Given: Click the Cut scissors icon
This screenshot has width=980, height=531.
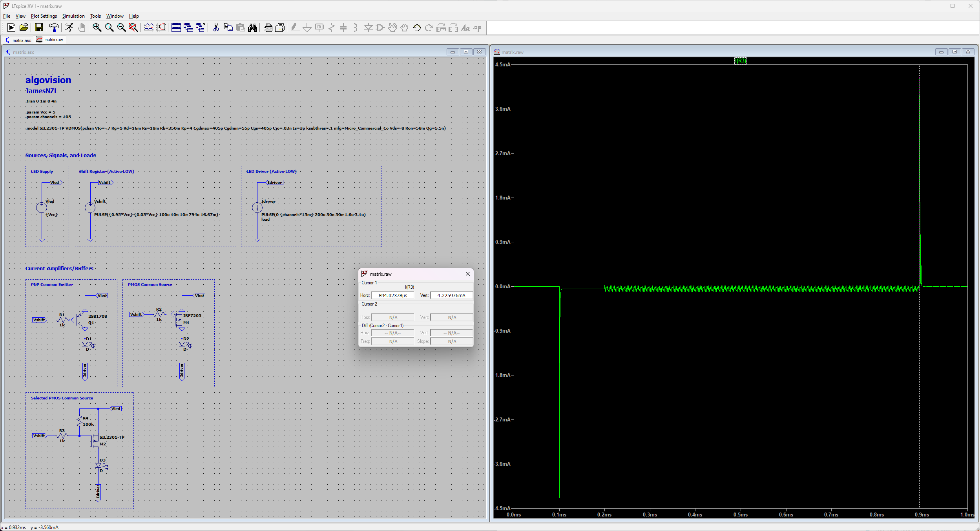Looking at the screenshot, I should coord(216,27).
